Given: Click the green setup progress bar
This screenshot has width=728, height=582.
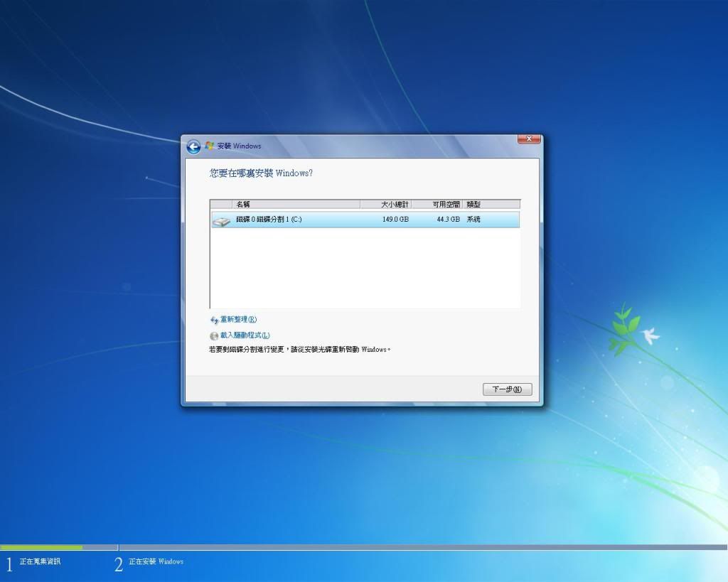Looking at the screenshot, I should 41,548.
